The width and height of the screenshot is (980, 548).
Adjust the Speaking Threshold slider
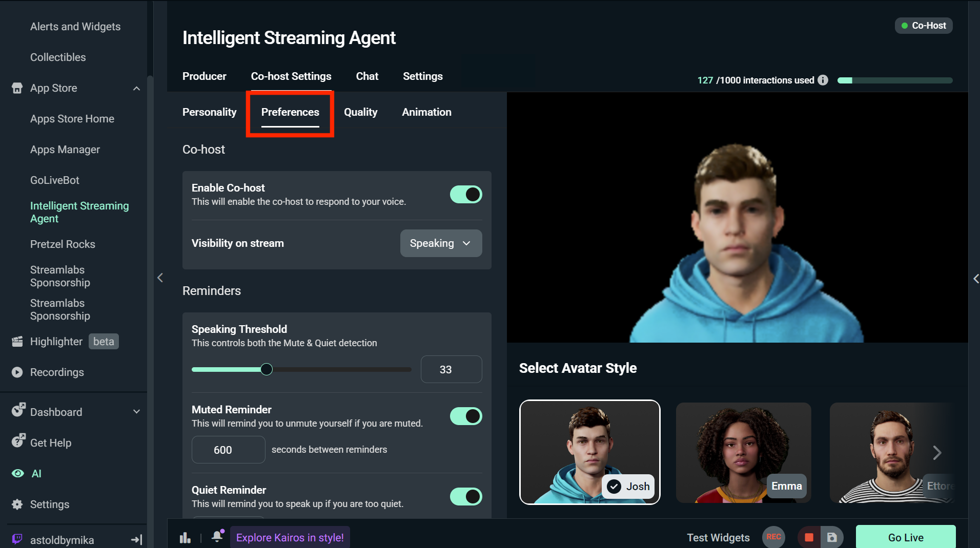tap(266, 369)
